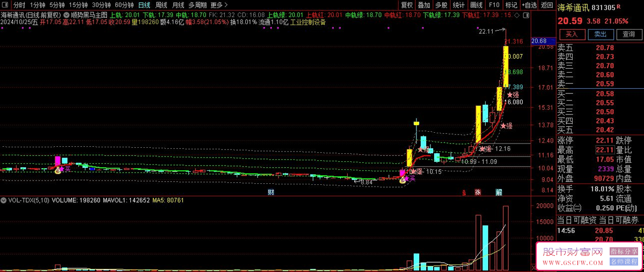This screenshot has height=272, width=644.
Task: Click the 涨停 limit-up value 22.11
Action: pos(605,140)
